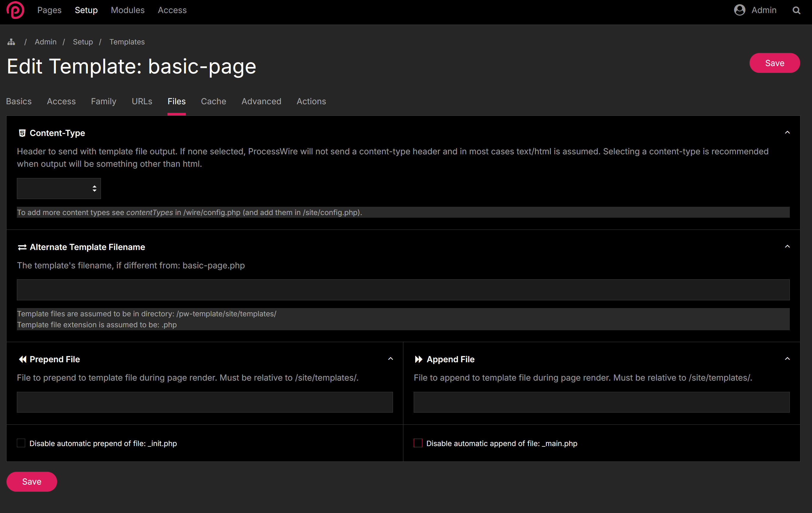This screenshot has height=513, width=812.
Task: Collapse the Content-Type section chevron
Action: click(787, 133)
